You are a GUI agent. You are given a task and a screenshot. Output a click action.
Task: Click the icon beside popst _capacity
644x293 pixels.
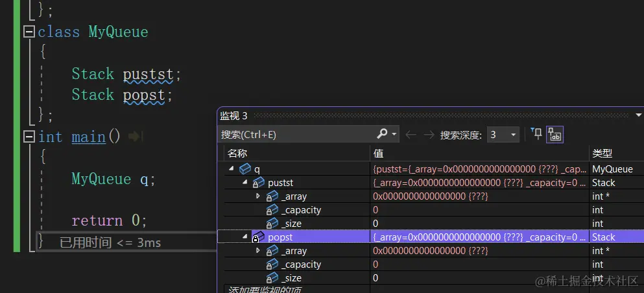(272, 264)
